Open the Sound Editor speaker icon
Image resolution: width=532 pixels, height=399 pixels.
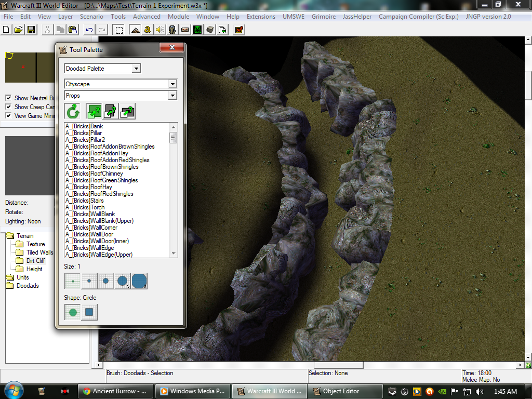pos(160,30)
